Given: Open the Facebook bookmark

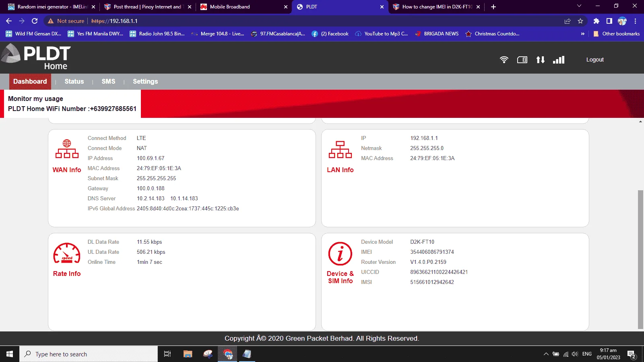Looking at the screenshot, I should point(330,34).
